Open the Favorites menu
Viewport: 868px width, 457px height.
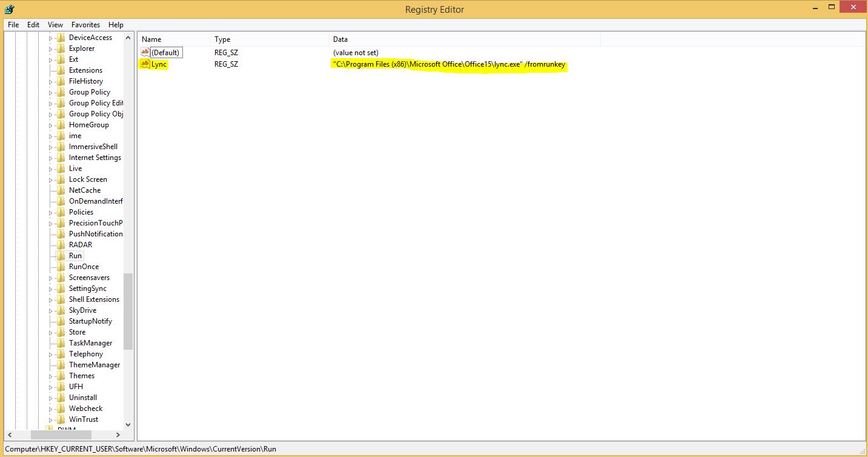[85, 25]
